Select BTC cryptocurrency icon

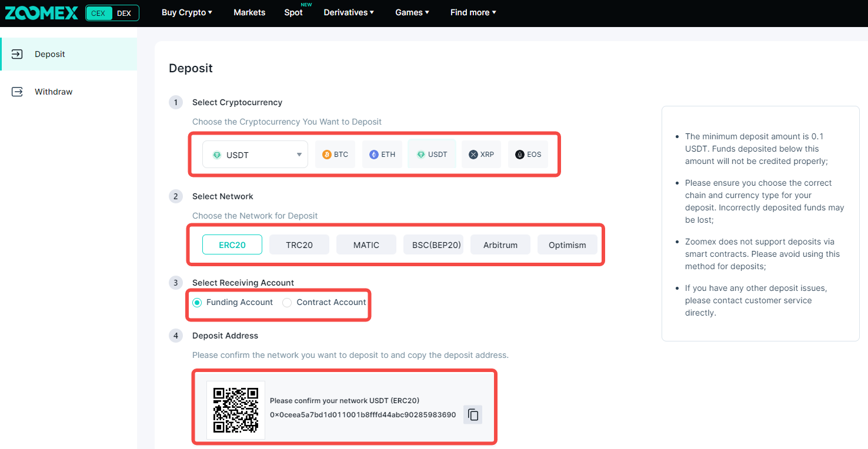[x=335, y=154]
